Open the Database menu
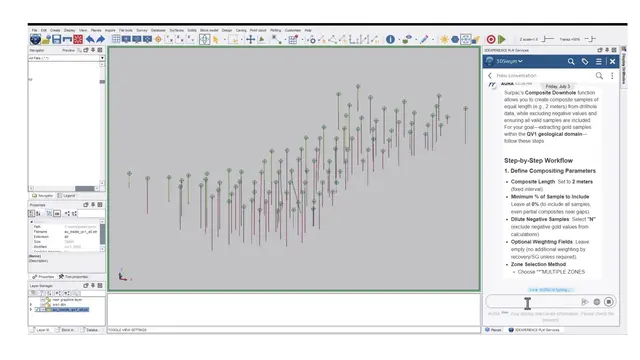The height and width of the screenshot is (360, 640). click(x=158, y=30)
